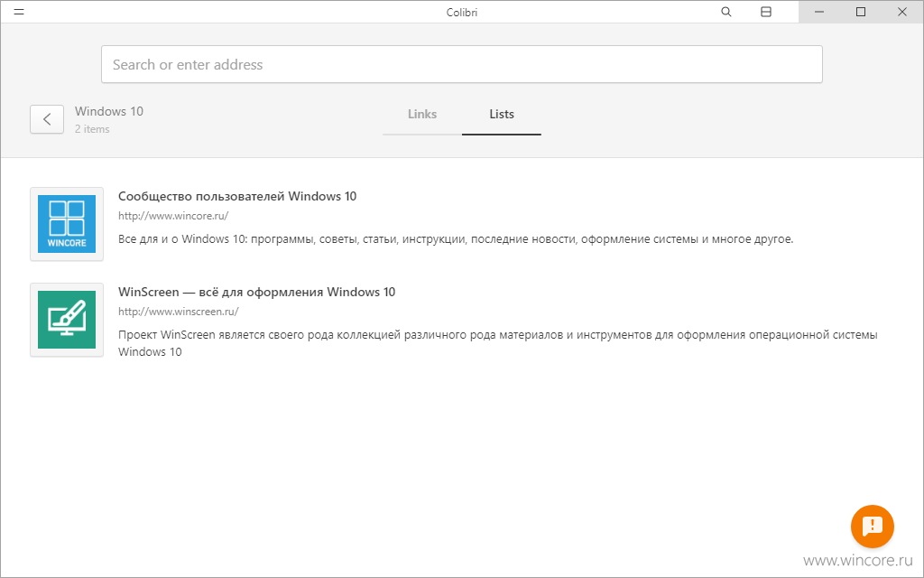Open 'Сообщество пользователей Windows 10' title
The height and width of the screenshot is (578, 924).
coord(237,196)
